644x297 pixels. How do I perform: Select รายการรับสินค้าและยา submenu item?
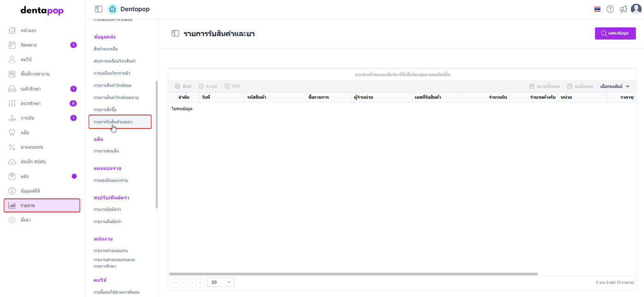120,122
